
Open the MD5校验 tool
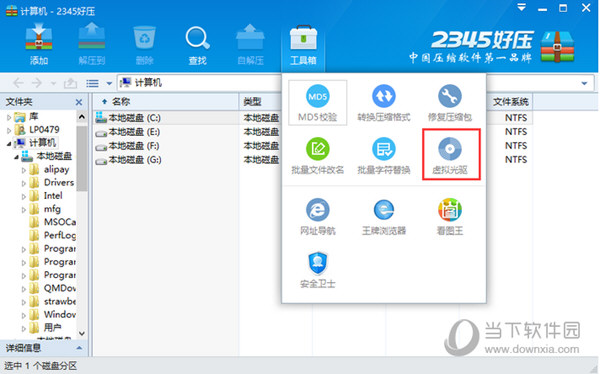[x=318, y=103]
